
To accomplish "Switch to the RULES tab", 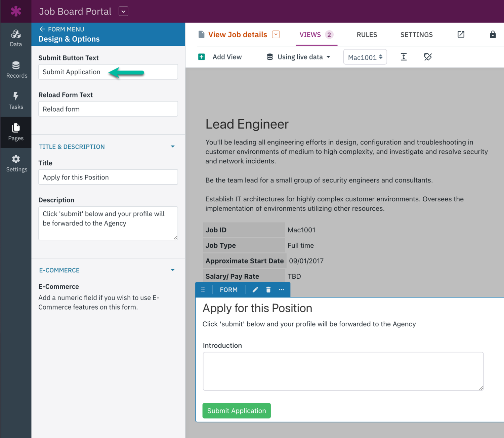I will (x=367, y=35).
